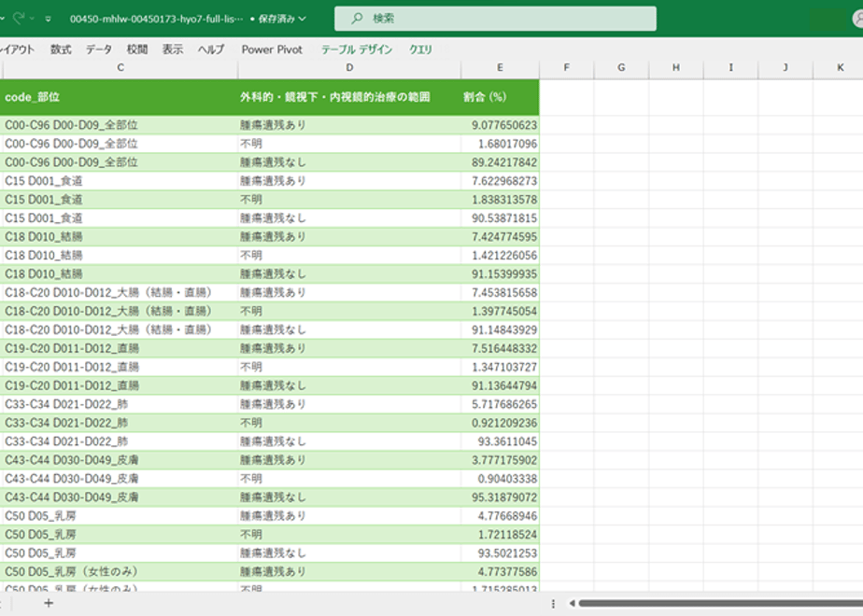Switch to the クエリ tab
The height and width of the screenshot is (616, 863).
click(420, 49)
